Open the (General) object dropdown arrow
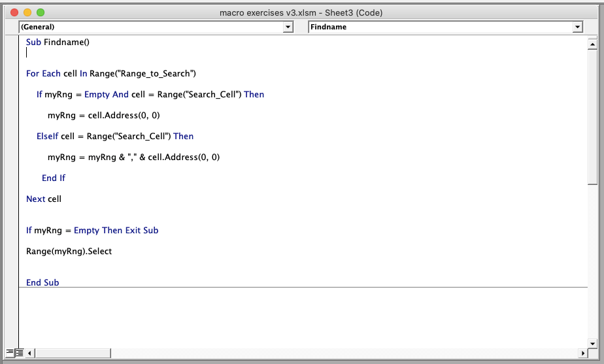 click(288, 27)
